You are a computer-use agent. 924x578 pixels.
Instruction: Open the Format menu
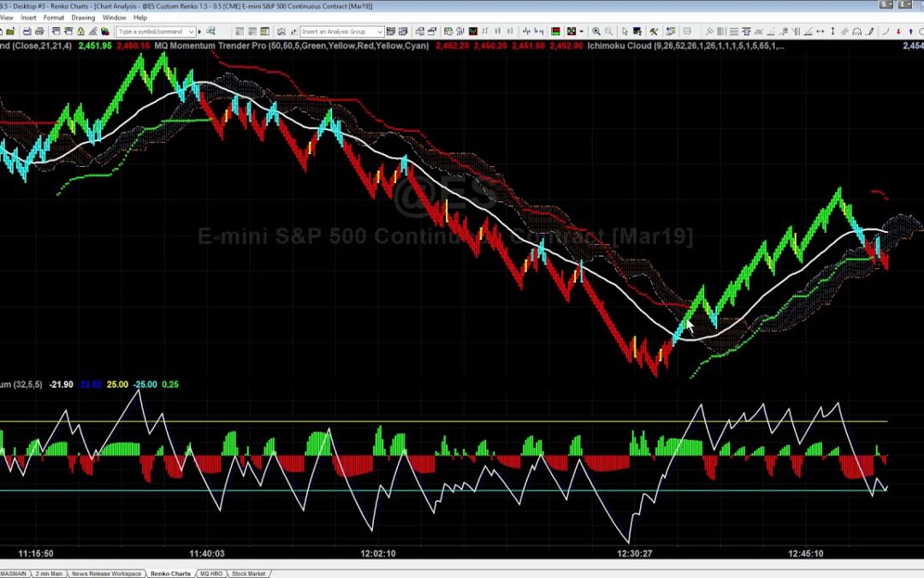point(54,17)
